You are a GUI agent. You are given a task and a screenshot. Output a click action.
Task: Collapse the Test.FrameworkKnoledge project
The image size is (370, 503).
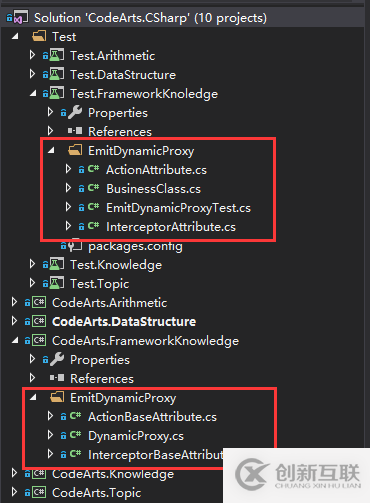33,94
